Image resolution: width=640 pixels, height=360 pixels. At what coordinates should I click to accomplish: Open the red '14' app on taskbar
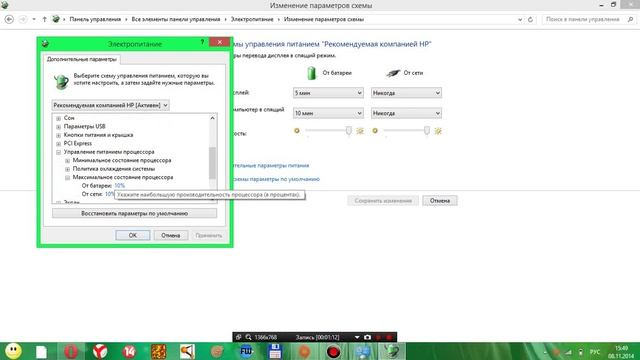[x=129, y=351]
